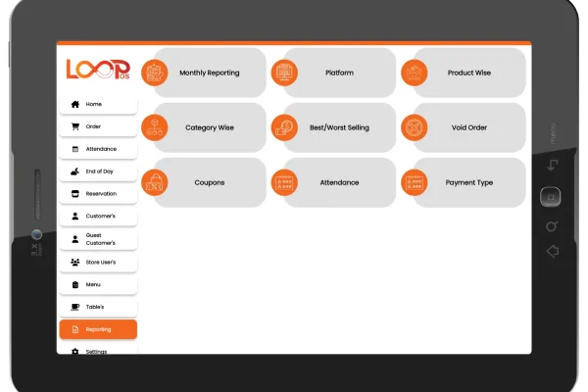This screenshot has width=588, height=392.
Task: Click the Payment Type icon
Action: [x=414, y=182]
